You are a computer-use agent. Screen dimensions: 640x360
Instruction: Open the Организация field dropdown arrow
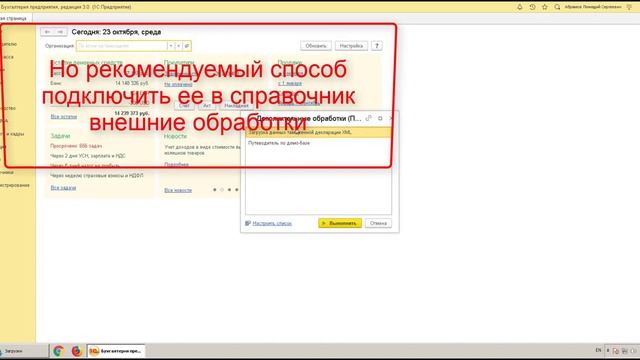click(171, 46)
